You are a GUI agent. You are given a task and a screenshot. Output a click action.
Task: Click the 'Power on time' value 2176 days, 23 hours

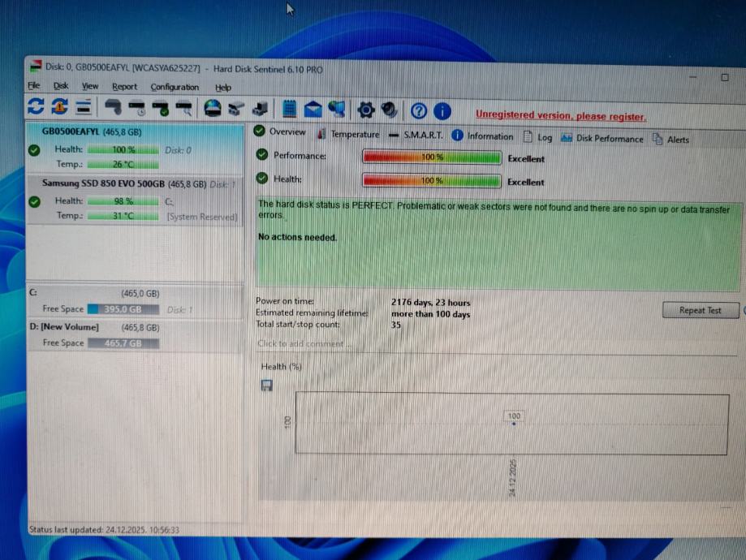[x=430, y=303]
